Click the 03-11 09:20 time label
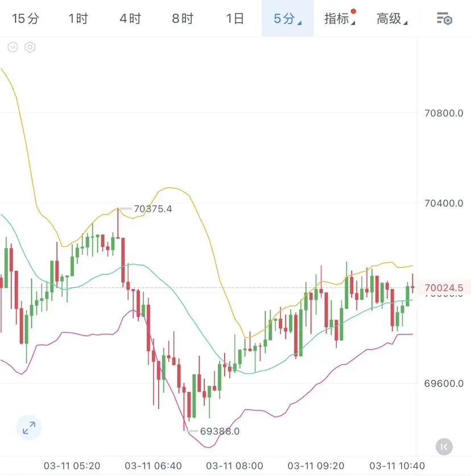Viewport: 471px width, 476px height. pyautogui.click(x=316, y=466)
